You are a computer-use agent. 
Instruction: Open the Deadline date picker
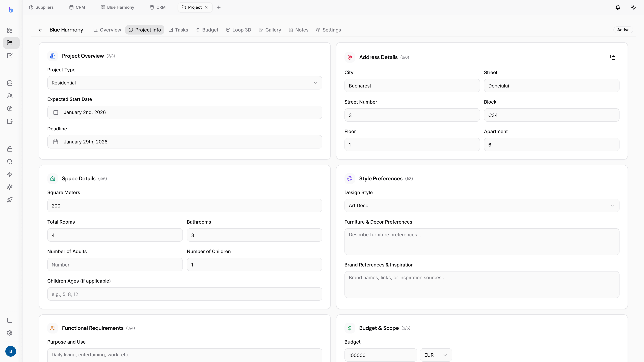pyautogui.click(x=185, y=142)
